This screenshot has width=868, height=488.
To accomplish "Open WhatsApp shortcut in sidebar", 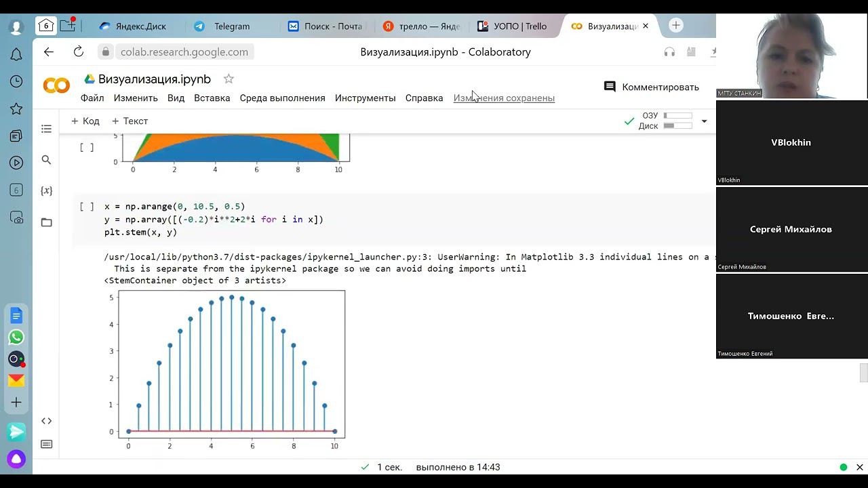I will 16,337.
